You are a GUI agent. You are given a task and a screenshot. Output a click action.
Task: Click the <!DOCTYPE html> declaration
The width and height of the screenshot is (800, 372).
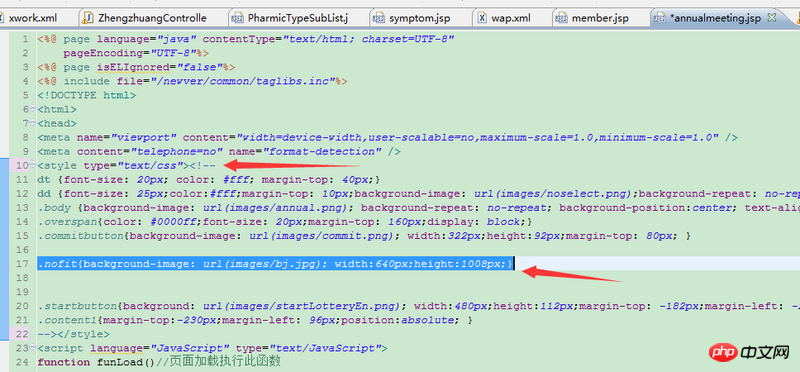click(87, 95)
